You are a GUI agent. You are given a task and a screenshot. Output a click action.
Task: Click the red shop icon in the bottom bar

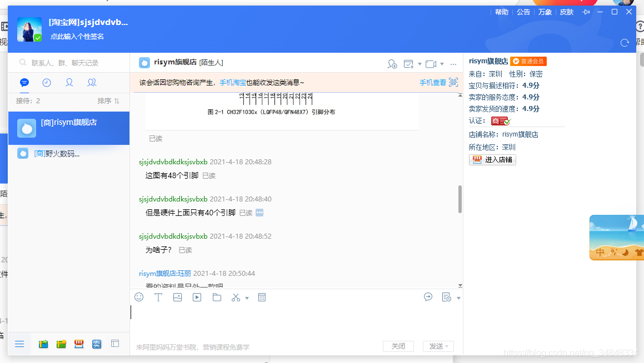coord(79,344)
